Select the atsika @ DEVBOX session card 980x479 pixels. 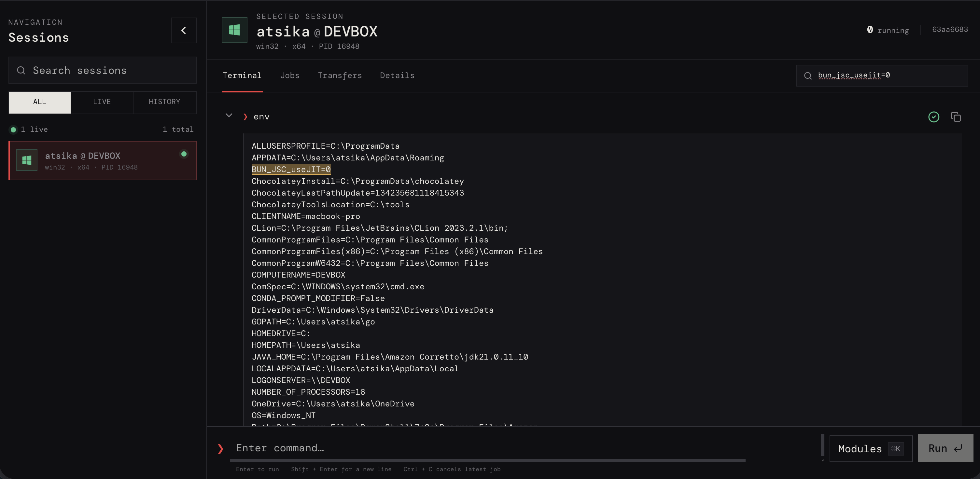[102, 160]
